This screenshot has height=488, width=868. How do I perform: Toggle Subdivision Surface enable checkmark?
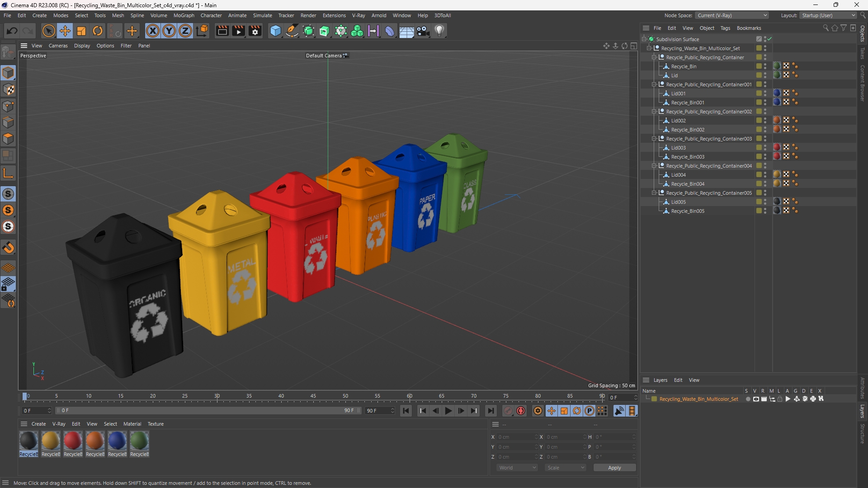click(x=769, y=39)
